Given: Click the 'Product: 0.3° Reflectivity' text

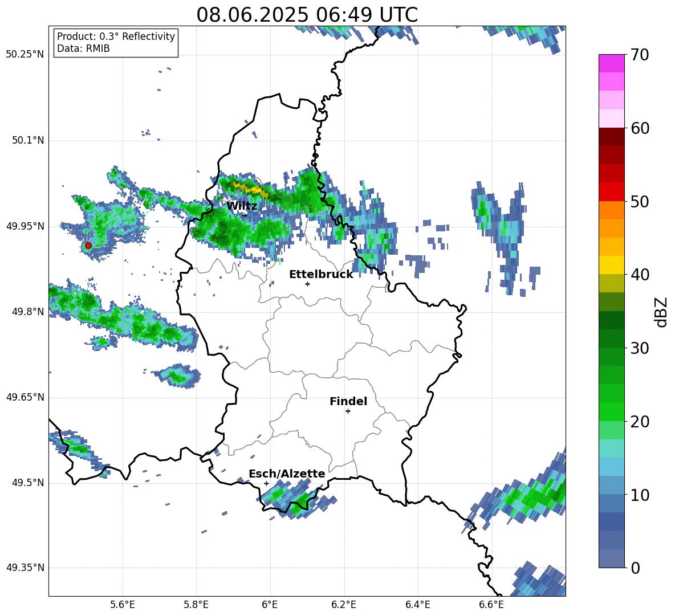Looking at the screenshot, I should 116,36.
